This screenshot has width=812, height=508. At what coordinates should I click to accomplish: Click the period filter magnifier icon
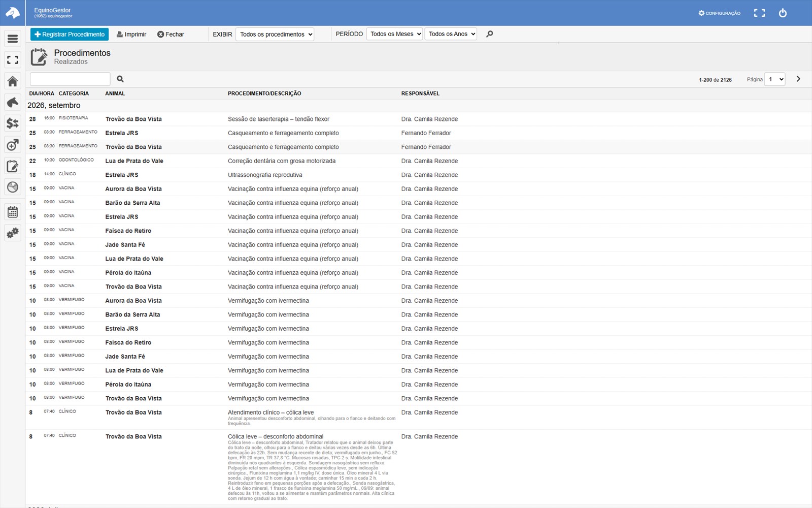click(489, 34)
